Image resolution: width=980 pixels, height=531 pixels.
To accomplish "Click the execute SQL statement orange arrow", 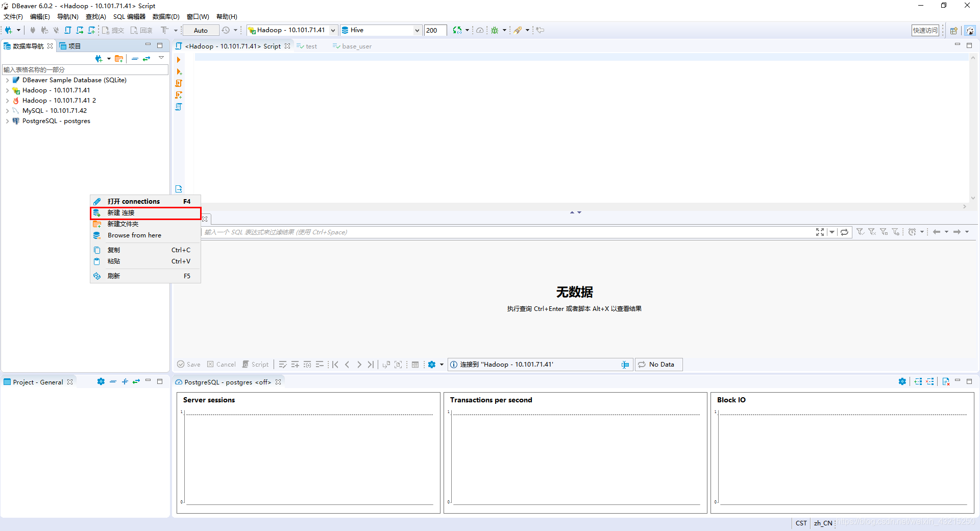I will click(179, 60).
